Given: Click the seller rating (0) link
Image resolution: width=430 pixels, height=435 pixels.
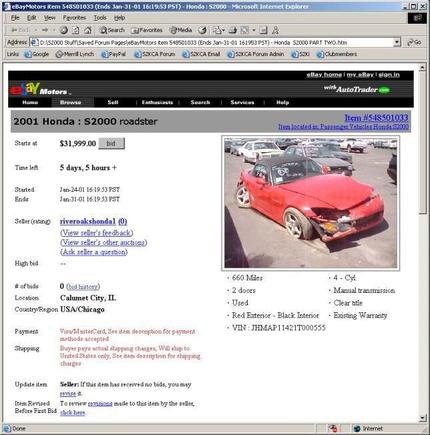Looking at the screenshot, I should pyautogui.click(x=122, y=221).
